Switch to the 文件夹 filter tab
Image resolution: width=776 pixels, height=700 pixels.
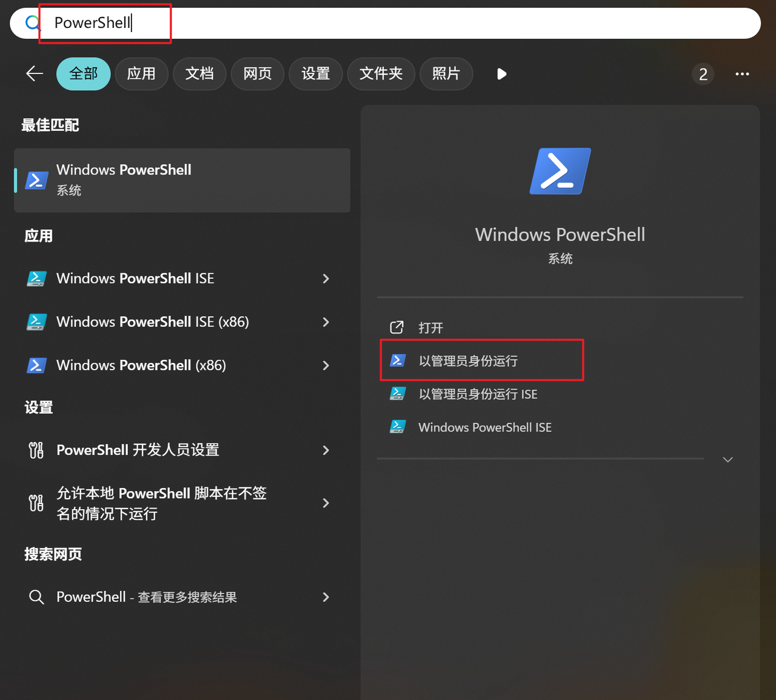tap(381, 74)
